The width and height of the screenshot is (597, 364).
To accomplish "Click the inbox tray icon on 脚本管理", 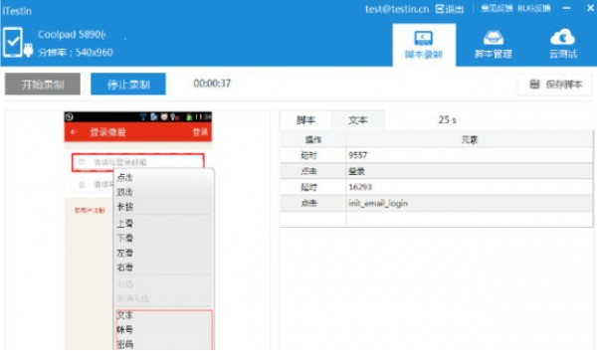I will click(x=494, y=38).
